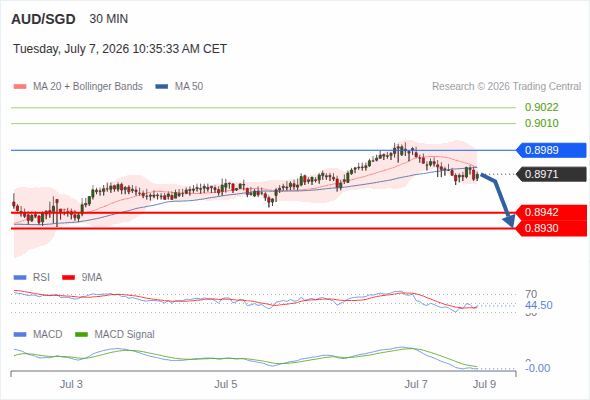The image size is (590, 400).
Task: Click the black 0.8971 current price tag
Action: pos(551,174)
